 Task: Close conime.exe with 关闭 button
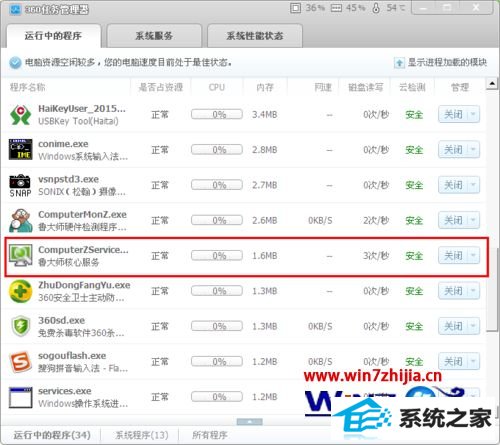[x=453, y=150]
